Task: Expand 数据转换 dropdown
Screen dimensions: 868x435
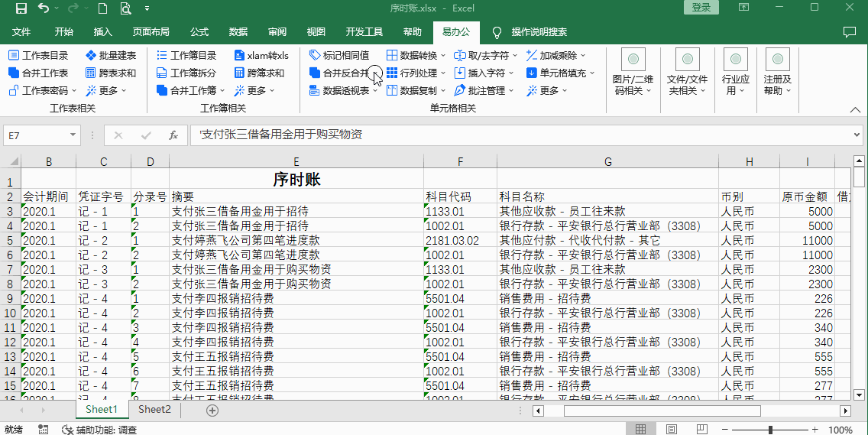Action: [443, 55]
